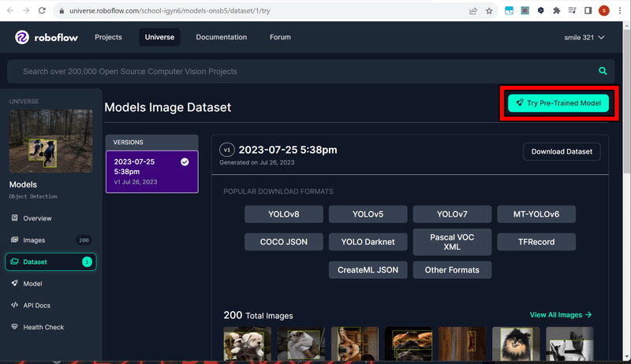Image resolution: width=631 pixels, height=364 pixels.
Task: Click the share page icon in address bar
Action: coord(473,11)
